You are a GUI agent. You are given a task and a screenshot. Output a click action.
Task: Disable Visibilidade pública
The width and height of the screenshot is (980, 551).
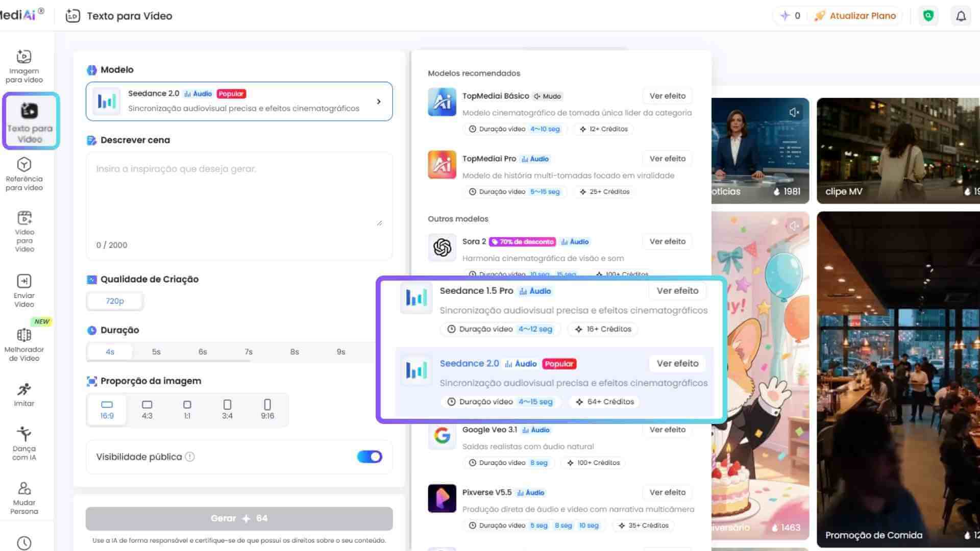pyautogui.click(x=369, y=457)
